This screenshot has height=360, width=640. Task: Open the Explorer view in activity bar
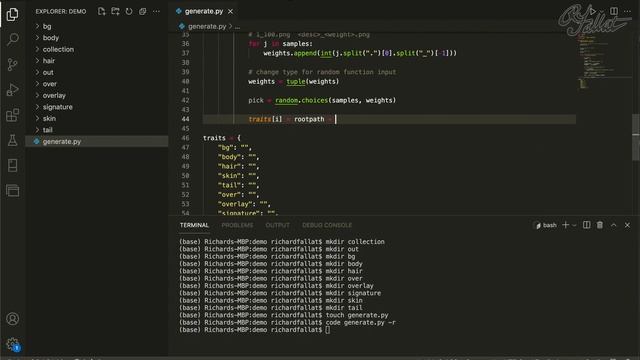(13, 15)
